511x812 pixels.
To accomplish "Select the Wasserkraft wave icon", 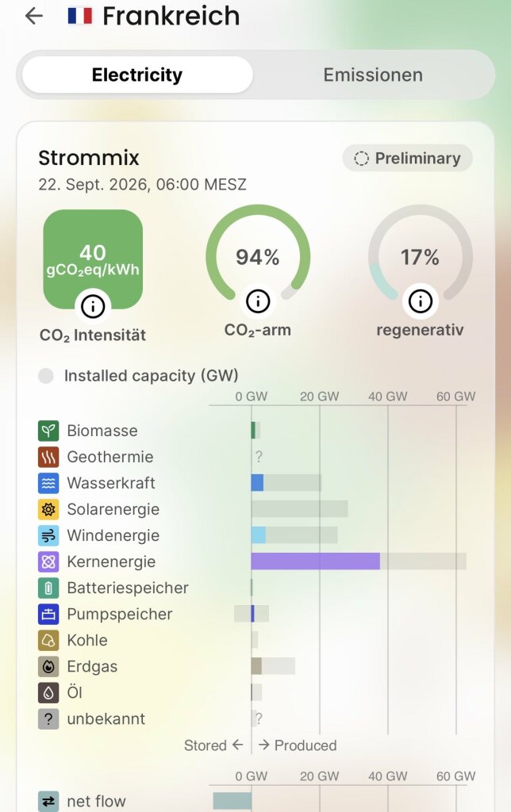I will click(x=48, y=483).
